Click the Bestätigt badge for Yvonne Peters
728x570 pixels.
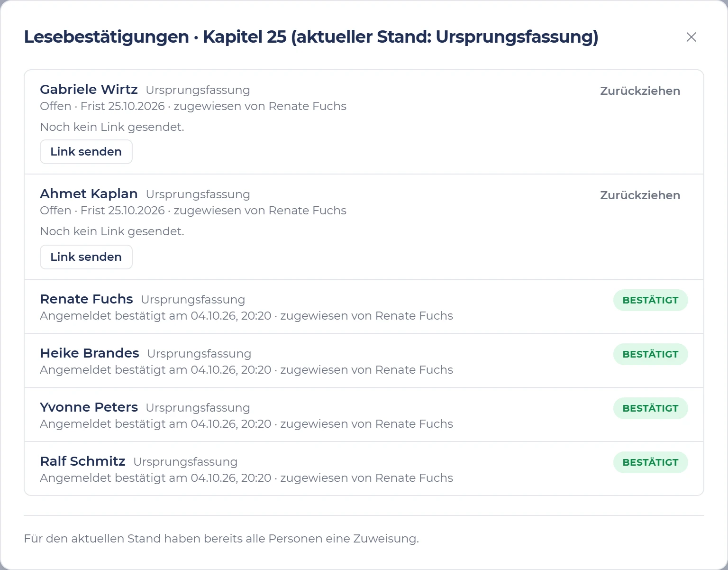(650, 408)
